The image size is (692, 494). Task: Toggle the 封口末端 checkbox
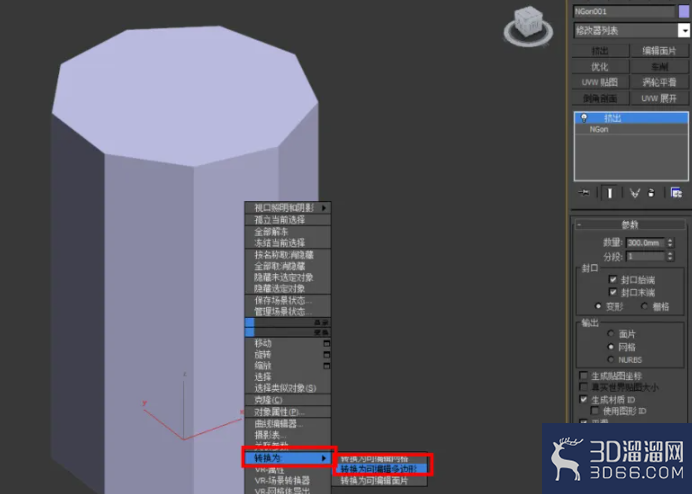[x=613, y=292]
